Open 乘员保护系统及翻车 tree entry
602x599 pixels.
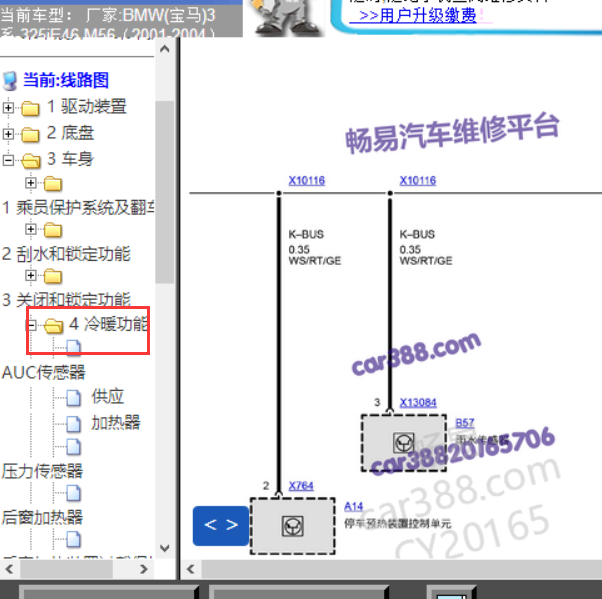(x=78, y=208)
